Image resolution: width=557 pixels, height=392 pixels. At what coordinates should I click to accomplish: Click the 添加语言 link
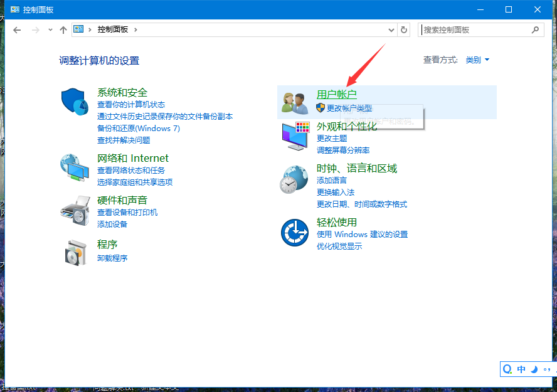(x=332, y=181)
